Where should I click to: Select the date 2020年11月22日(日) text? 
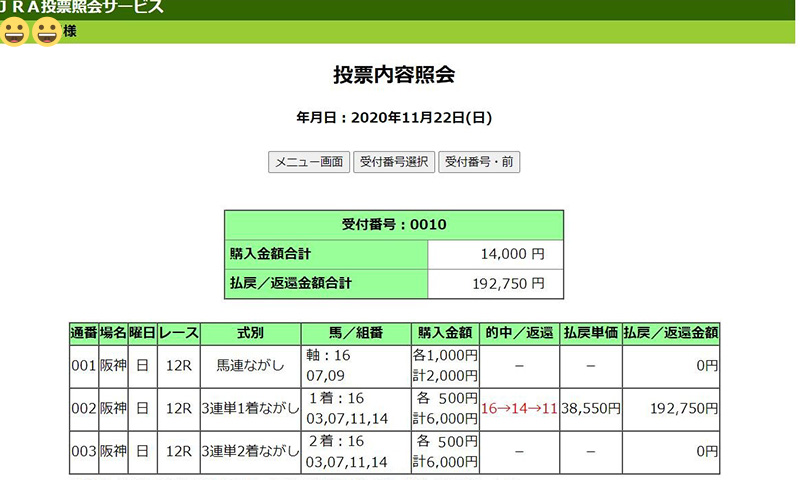394,118
